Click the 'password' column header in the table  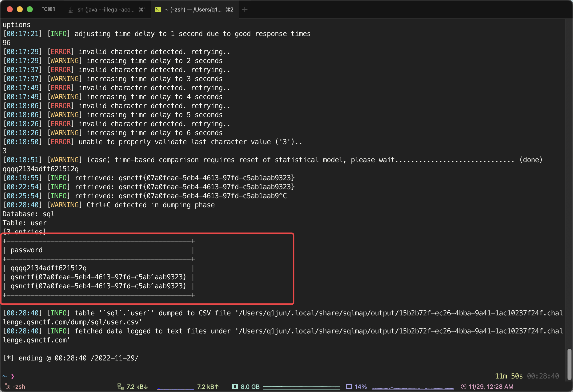pyautogui.click(x=27, y=250)
